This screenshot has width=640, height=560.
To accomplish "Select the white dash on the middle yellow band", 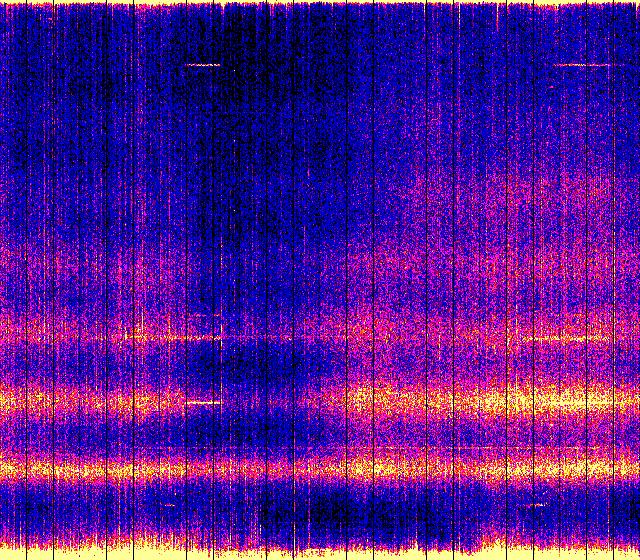I will click(203, 402).
